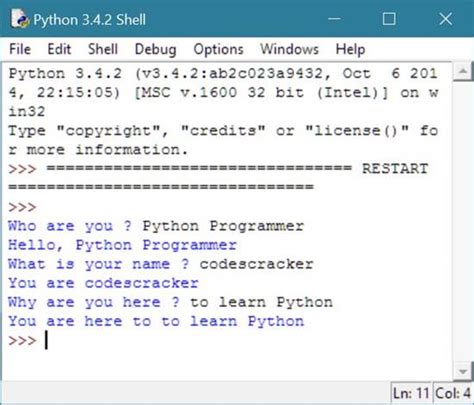Open the File menu

click(x=20, y=49)
